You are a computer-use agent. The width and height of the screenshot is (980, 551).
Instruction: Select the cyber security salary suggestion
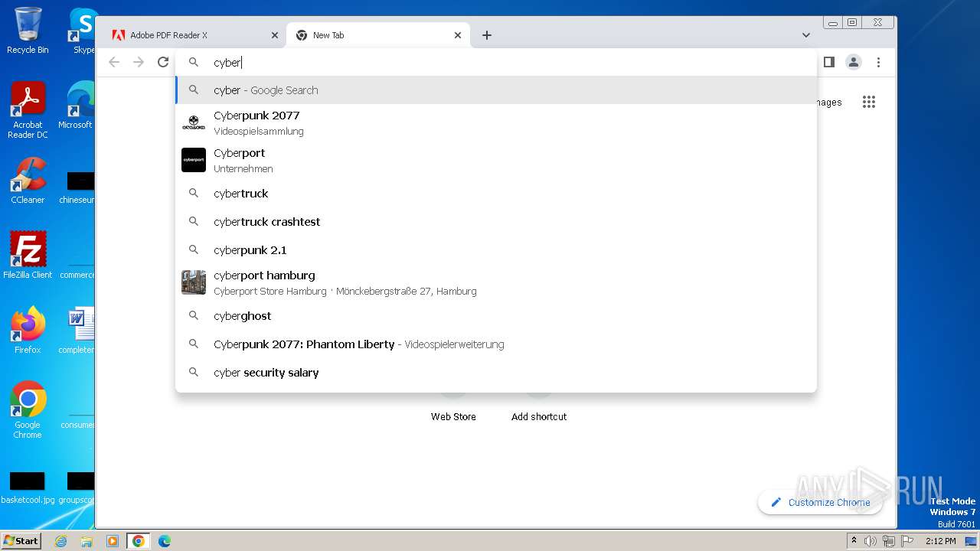[x=496, y=373]
